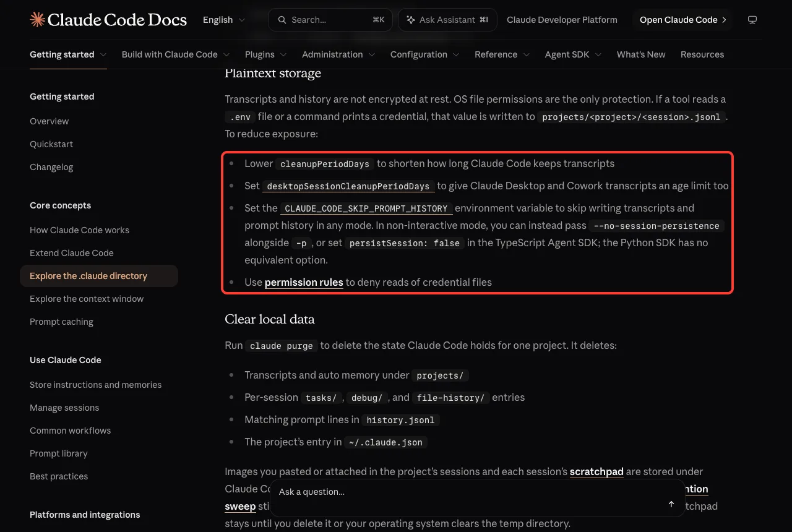Expand the Reference menu
Viewport: 792px width, 532px height.
coord(502,54)
